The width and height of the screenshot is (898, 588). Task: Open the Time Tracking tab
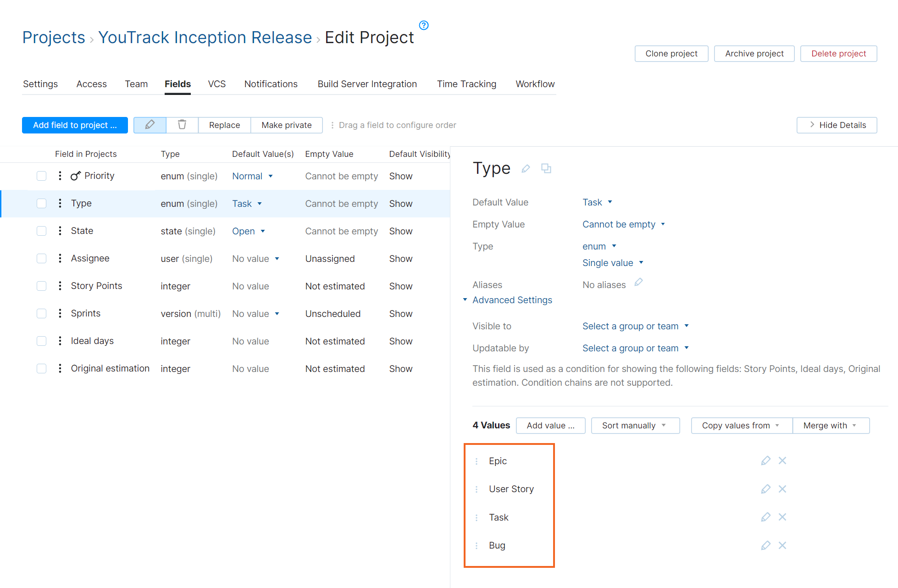click(x=466, y=84)
